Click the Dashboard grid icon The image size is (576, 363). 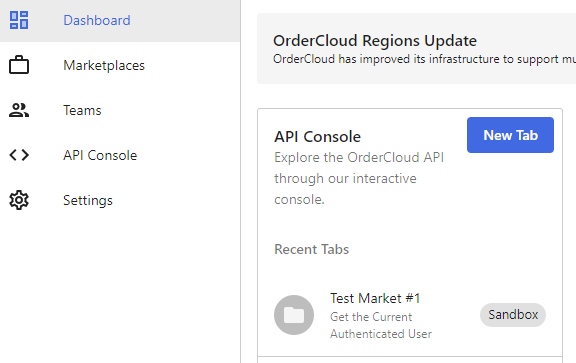[19, 20]
